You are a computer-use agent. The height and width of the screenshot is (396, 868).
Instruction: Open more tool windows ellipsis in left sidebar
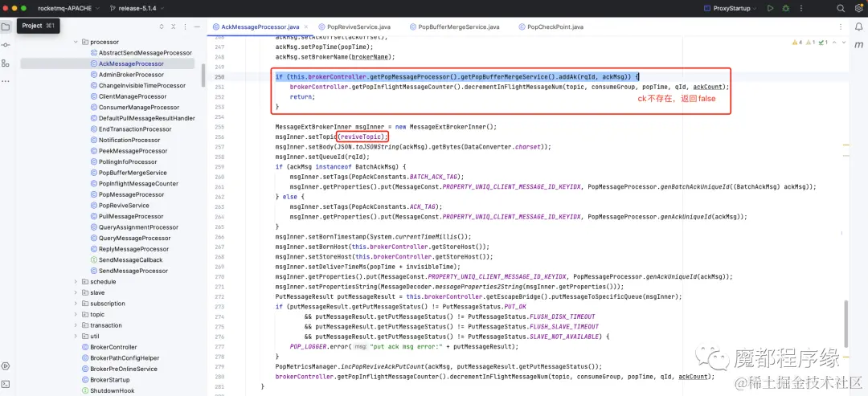click(x=6, y=81)
